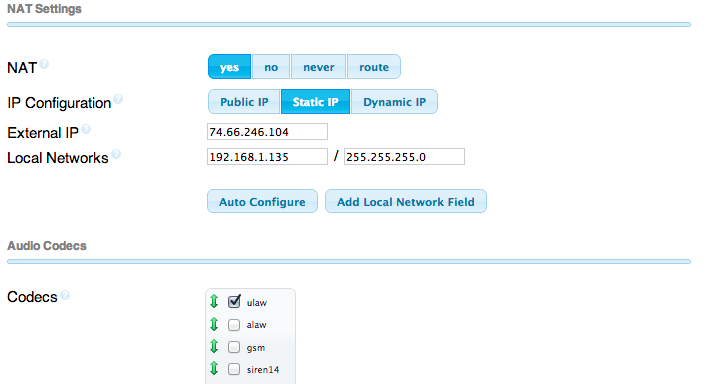Enable the alaw codec checkbox
This screenshot has width=728, height=384.
(234, 325)
